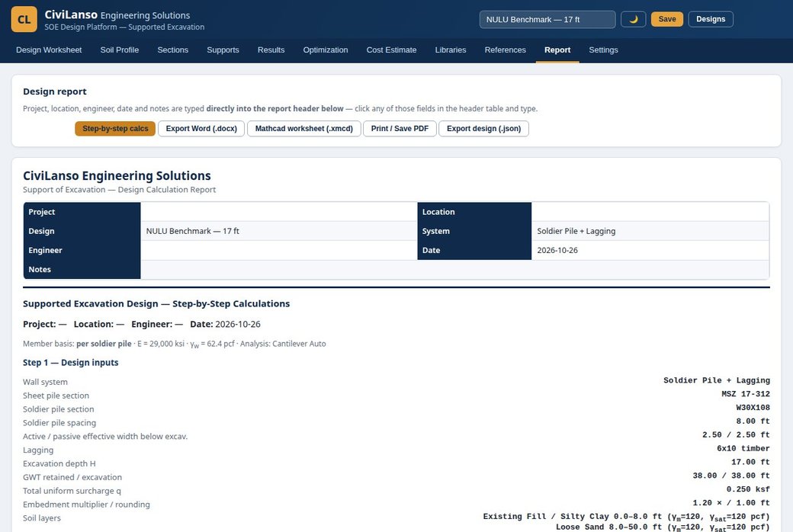This screenshot has height=532, width=793.
Task: Click the Project field in header table
Action: (278, 212)
